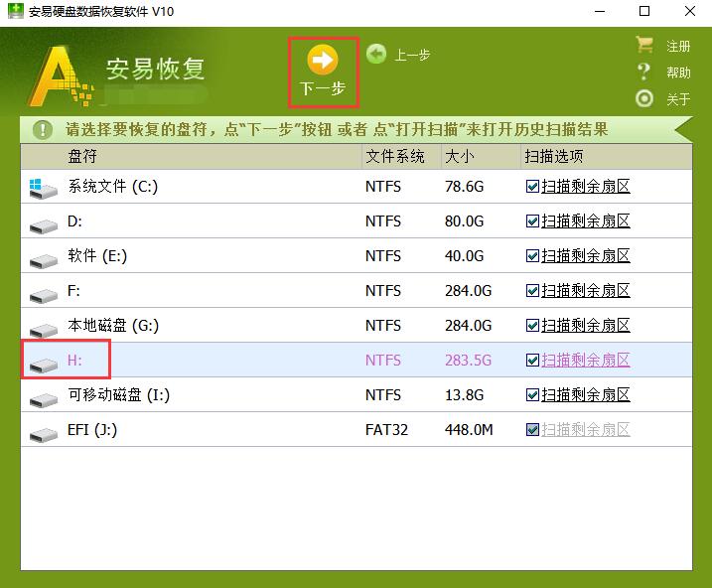Click the drive icon beside H:
This screenshot has height=588, width=712.
click(44, 366)
